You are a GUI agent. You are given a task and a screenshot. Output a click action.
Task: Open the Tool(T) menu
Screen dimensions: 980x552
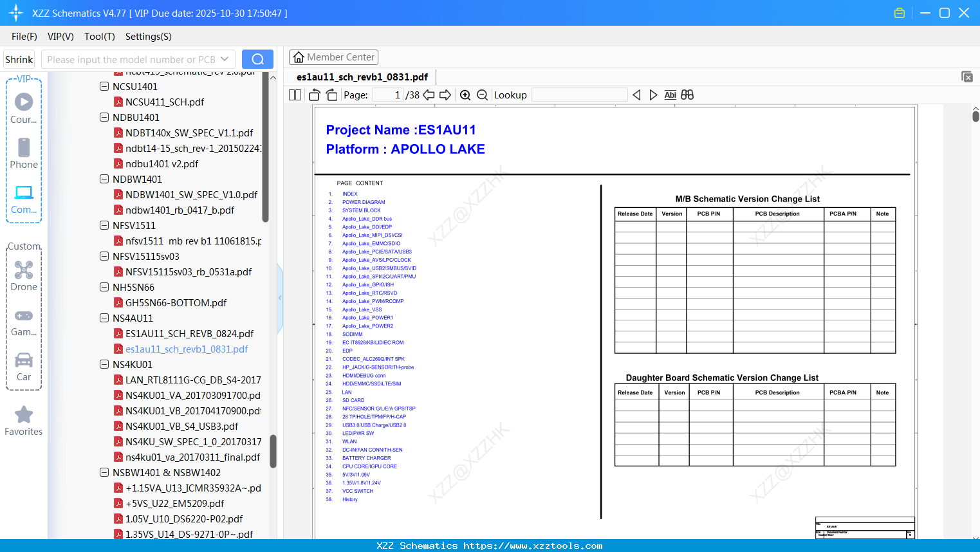100,37
